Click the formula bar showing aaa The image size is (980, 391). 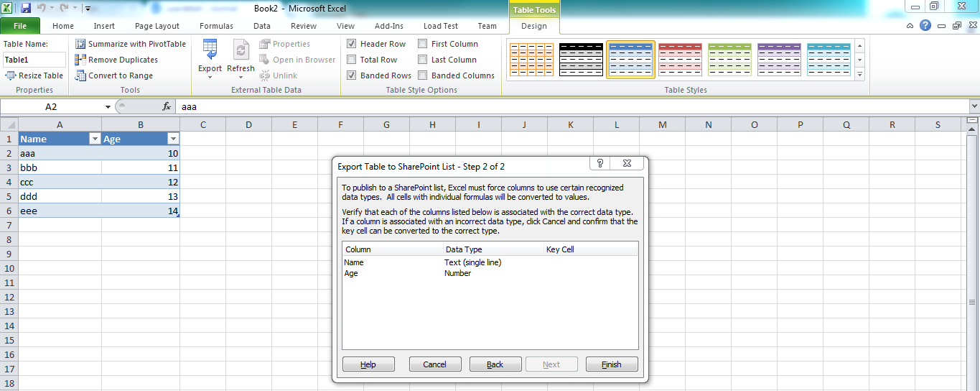tap(571, 106)
